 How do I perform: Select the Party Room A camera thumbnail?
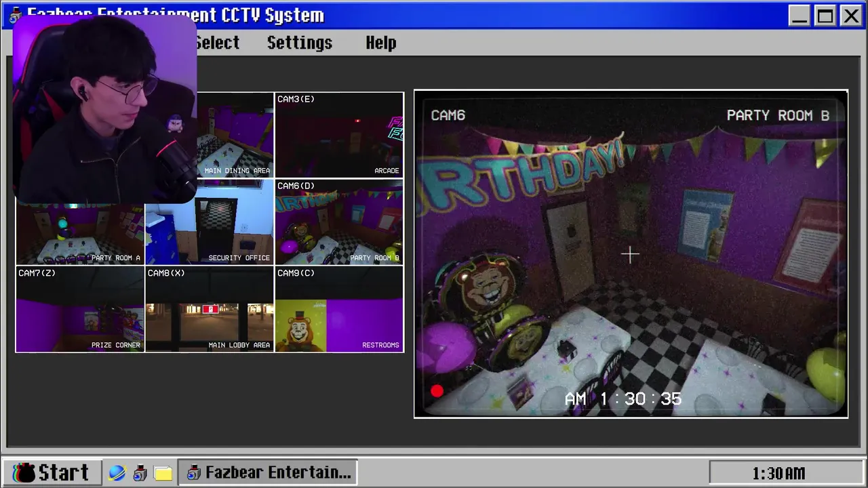79,234
